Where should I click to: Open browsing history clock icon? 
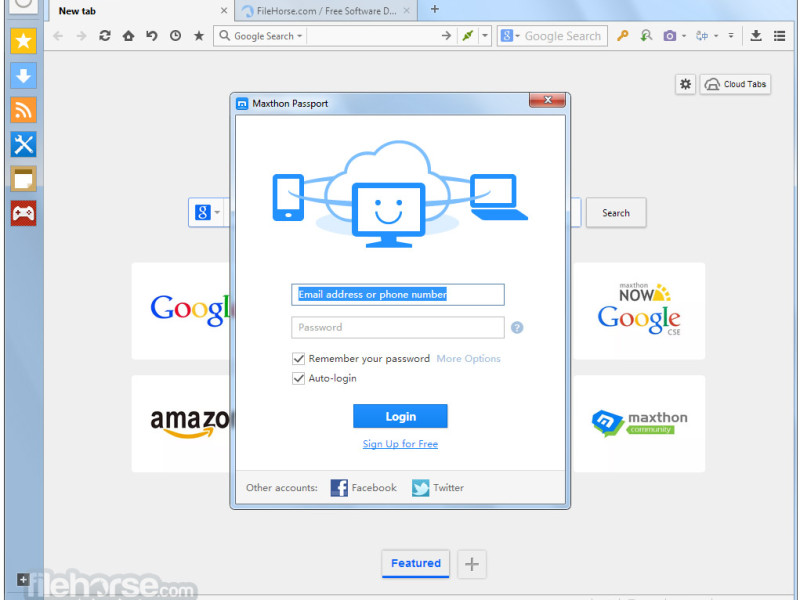[x=176, y=36]
